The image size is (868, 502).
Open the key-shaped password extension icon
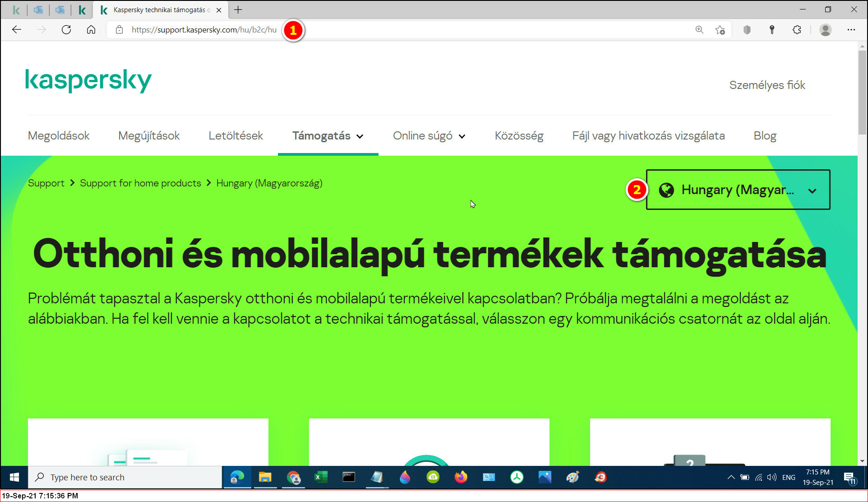pos(772,30)
